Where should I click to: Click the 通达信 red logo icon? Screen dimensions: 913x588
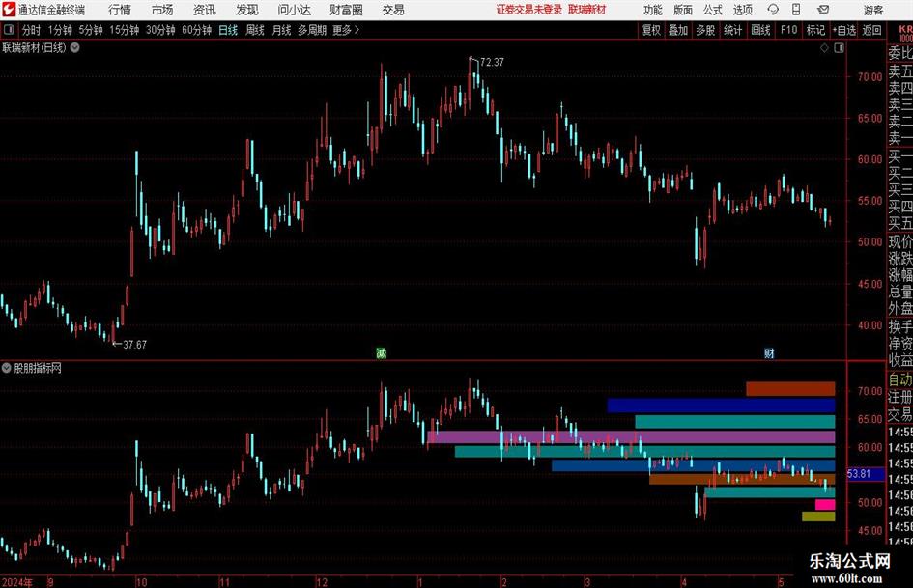9,10
